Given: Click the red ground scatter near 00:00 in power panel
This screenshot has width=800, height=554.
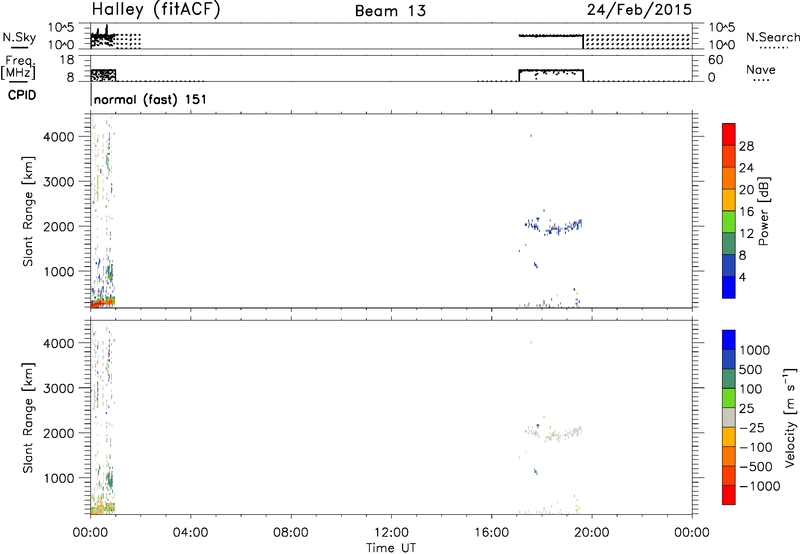Looking at the screenshot, I should [103, 304].
